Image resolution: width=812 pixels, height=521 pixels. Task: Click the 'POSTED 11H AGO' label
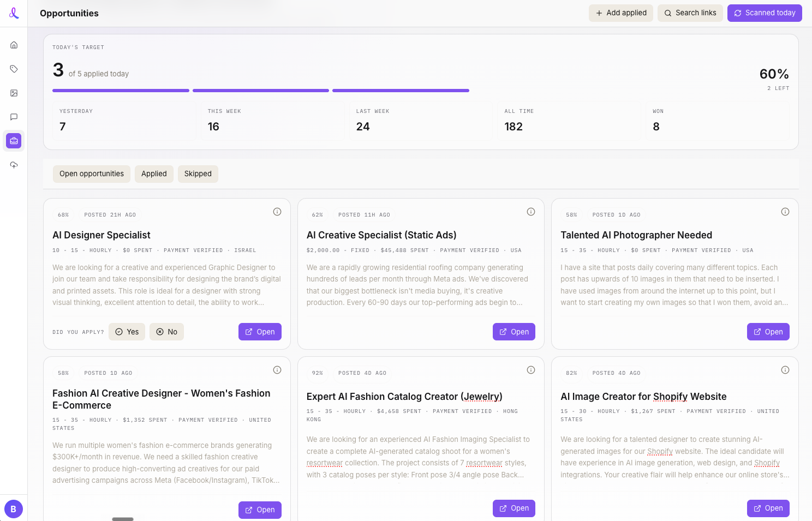click(364, 215)
